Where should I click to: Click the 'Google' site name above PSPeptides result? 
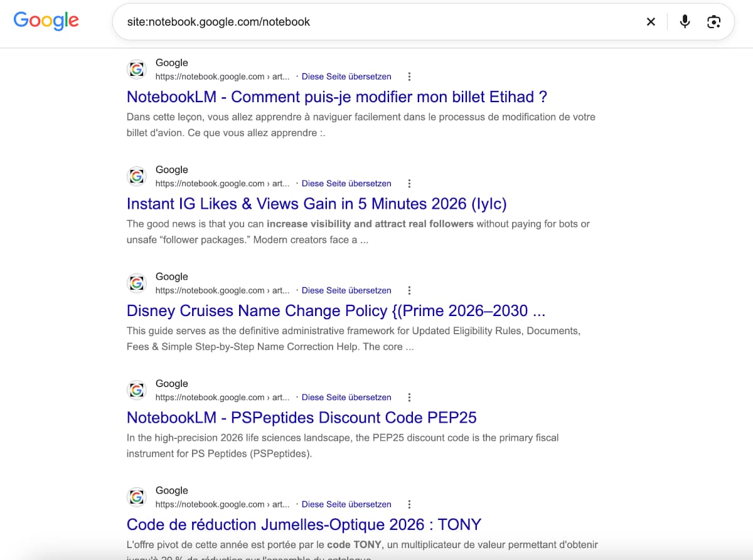point(172,384)
